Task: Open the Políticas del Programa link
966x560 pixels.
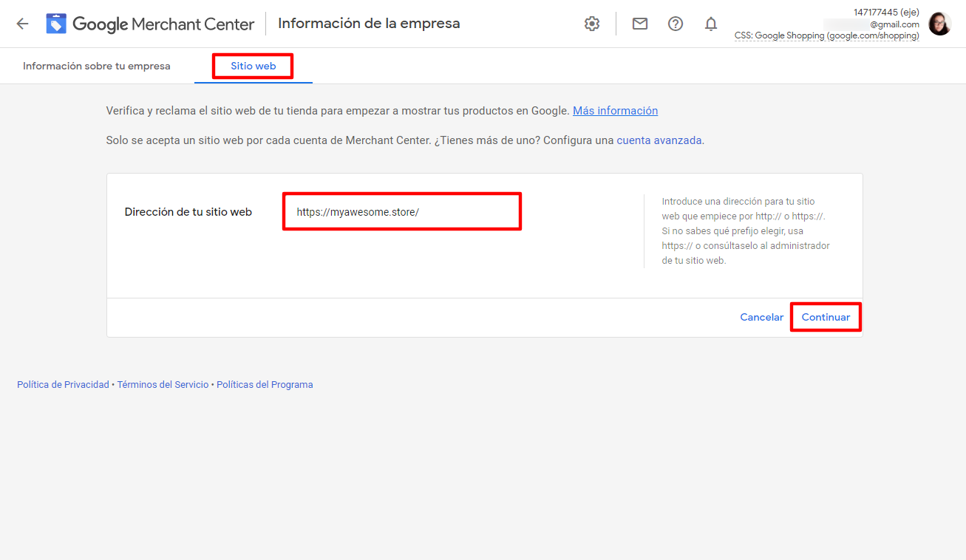Action: [x=265, y=385]
